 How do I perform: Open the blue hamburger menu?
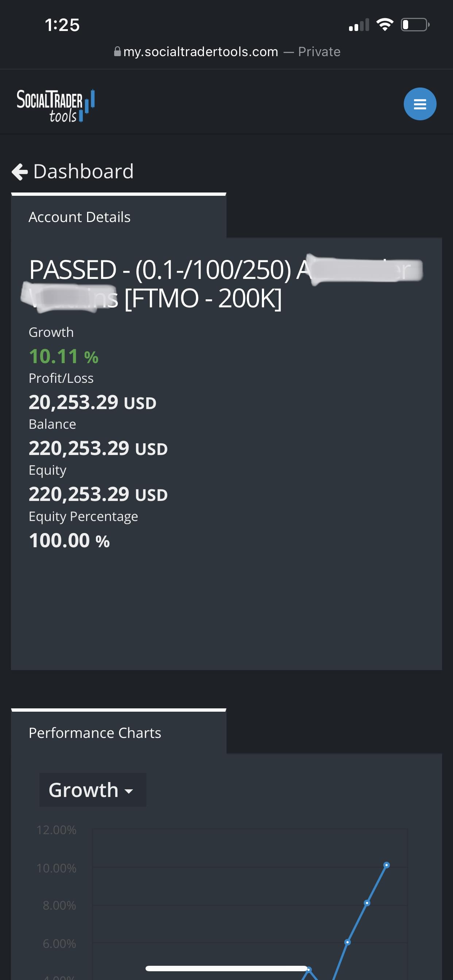point(419,104)
